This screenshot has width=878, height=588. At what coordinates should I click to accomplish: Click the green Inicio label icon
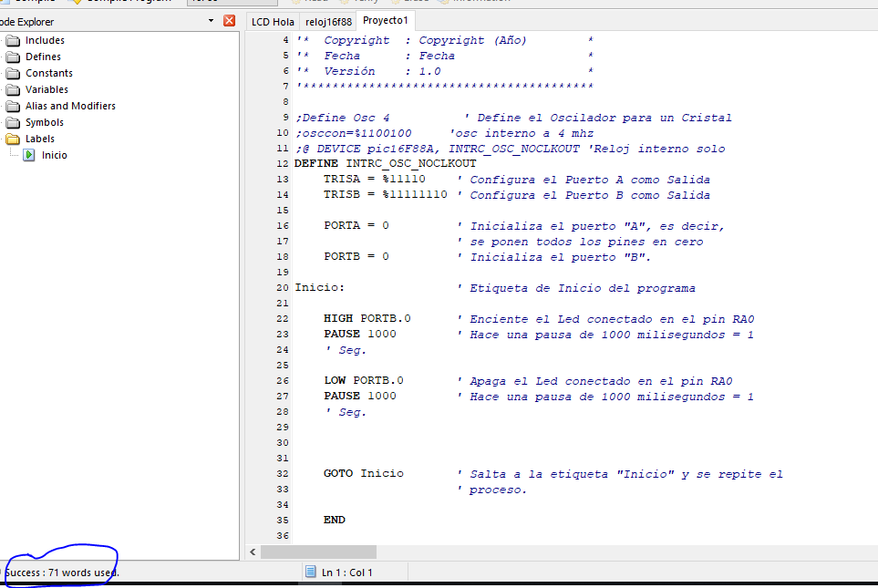[29, 155]
